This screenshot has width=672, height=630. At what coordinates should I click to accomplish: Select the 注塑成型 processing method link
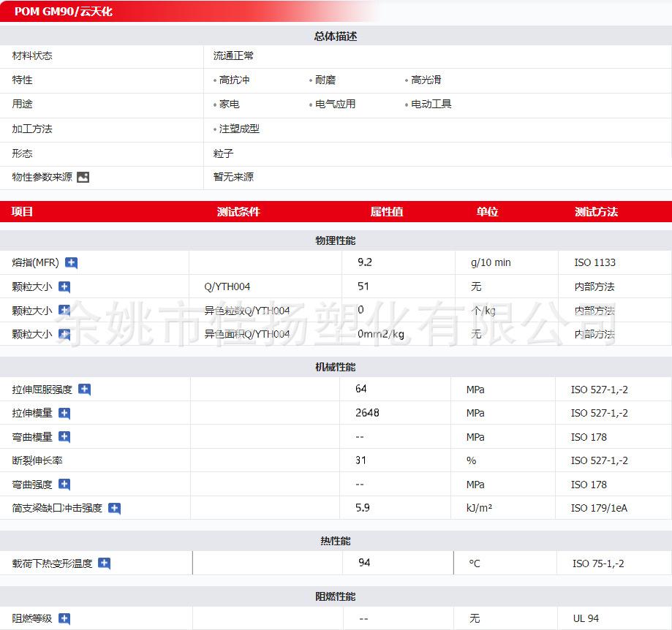(x=239, y=129)
